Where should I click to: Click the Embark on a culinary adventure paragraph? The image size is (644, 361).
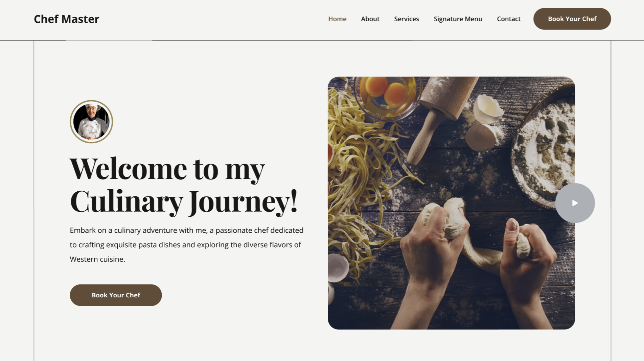click(x=187, y=245)
